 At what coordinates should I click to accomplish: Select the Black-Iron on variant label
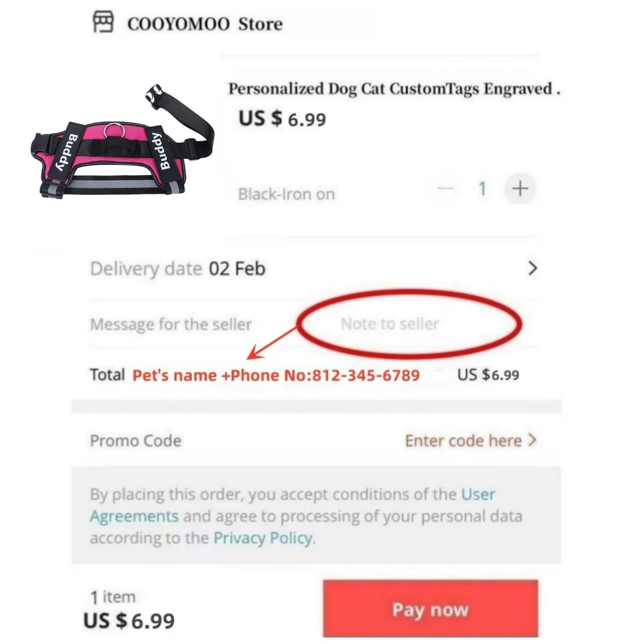(x=287, y=194)
